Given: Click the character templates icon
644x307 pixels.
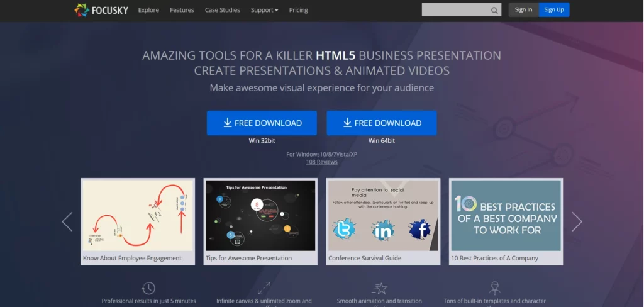Looking at the screenshot, I should coord(494,288).
